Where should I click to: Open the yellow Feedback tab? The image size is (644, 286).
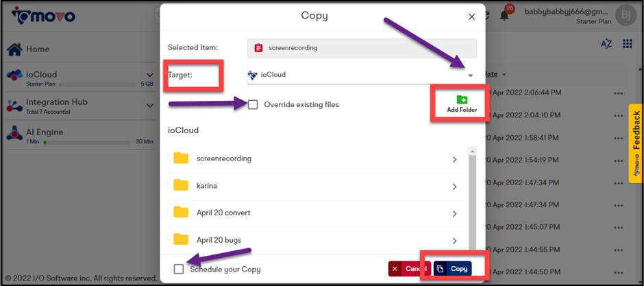pyautogui.click(x=636, y=143)
